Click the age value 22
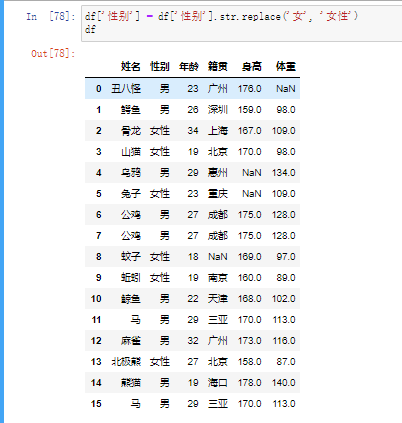402x423 pixels. pyautogui.click(x=193, y=299)
